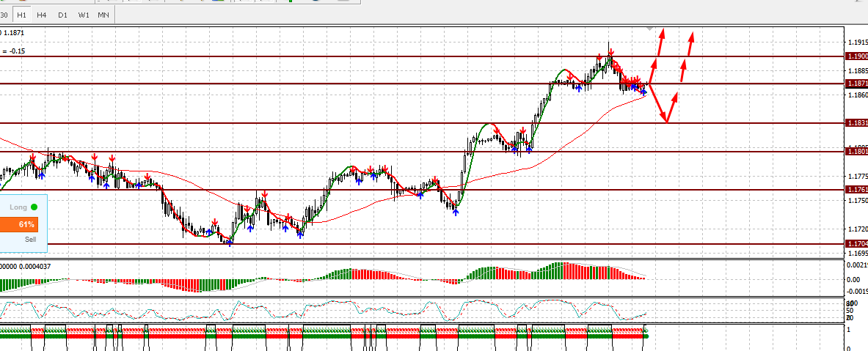Viewport: 868px width, 351px height.
Task: Click the Long label in sentiment widget
Action: pyautogui.click(x=18, y=207)
